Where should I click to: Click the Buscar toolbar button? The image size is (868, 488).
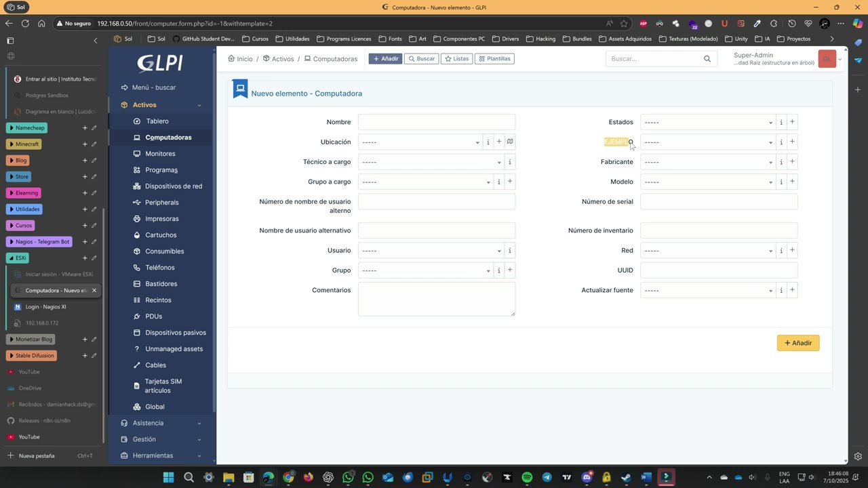[420, 59]
